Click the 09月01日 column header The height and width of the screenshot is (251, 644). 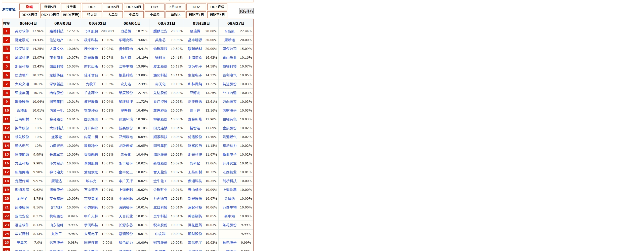point(132,23)
